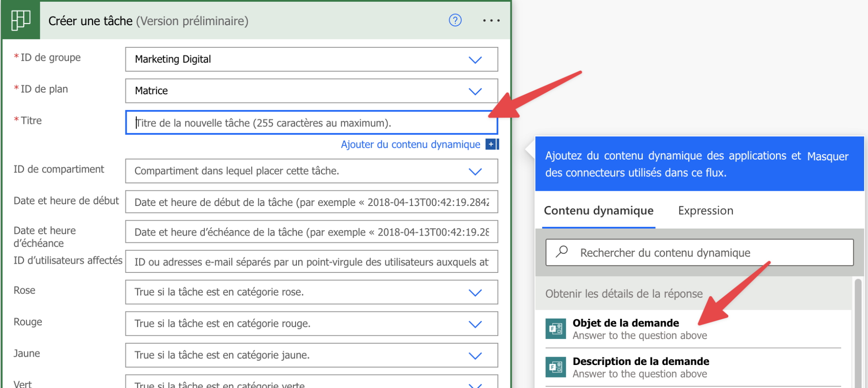
Task: Click the magnifier icon in the search box
Action: point(562,252)
